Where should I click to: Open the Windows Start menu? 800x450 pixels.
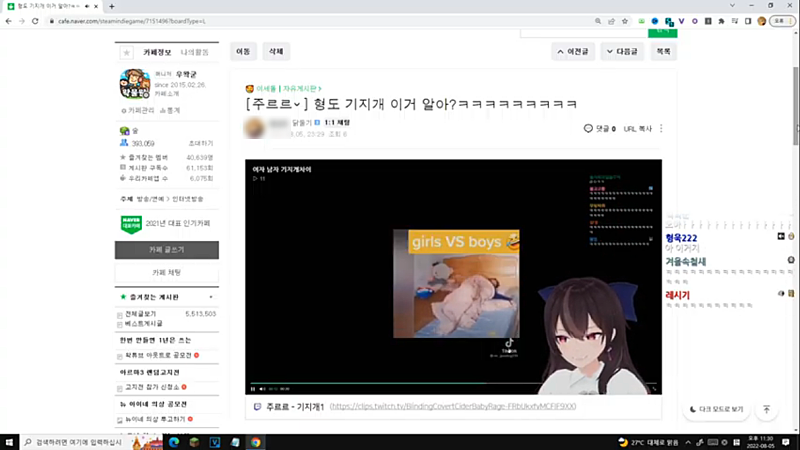9,442
